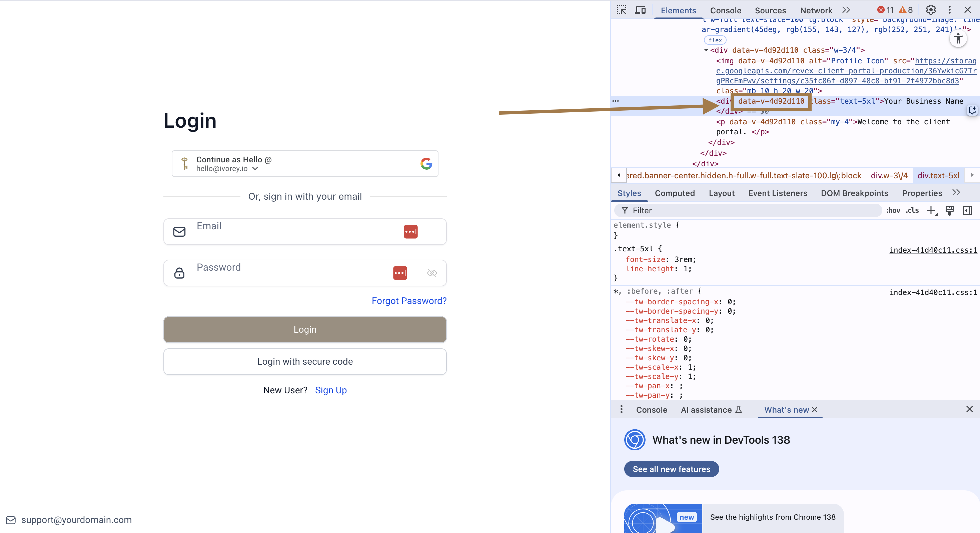Switch to the Computed tab

[x=675, y=193]
